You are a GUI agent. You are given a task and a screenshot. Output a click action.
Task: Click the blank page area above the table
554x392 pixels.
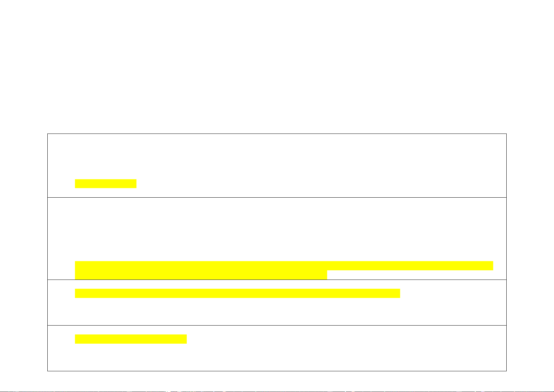pyautogui.click(x=277, y=66)
